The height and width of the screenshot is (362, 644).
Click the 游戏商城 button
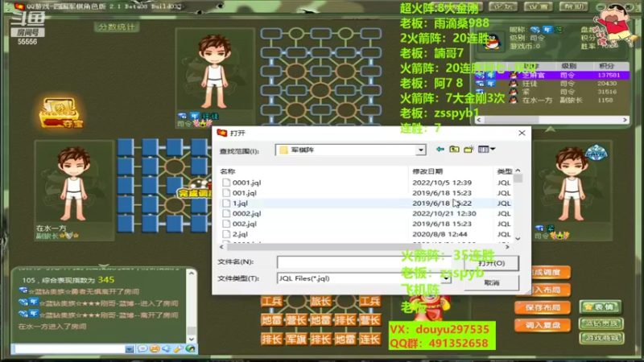tap(601, 338)
